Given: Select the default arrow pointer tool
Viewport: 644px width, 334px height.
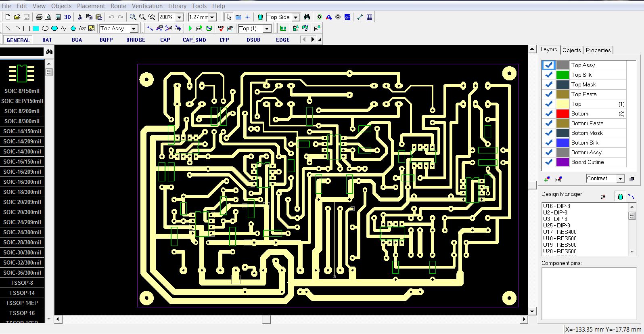Looking at the screenshot, I should pyautogui.click(x=229, y=17).
